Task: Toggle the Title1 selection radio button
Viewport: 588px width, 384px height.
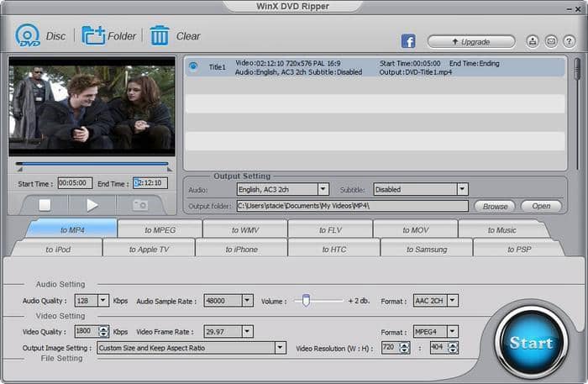Action: click(193, 66)
